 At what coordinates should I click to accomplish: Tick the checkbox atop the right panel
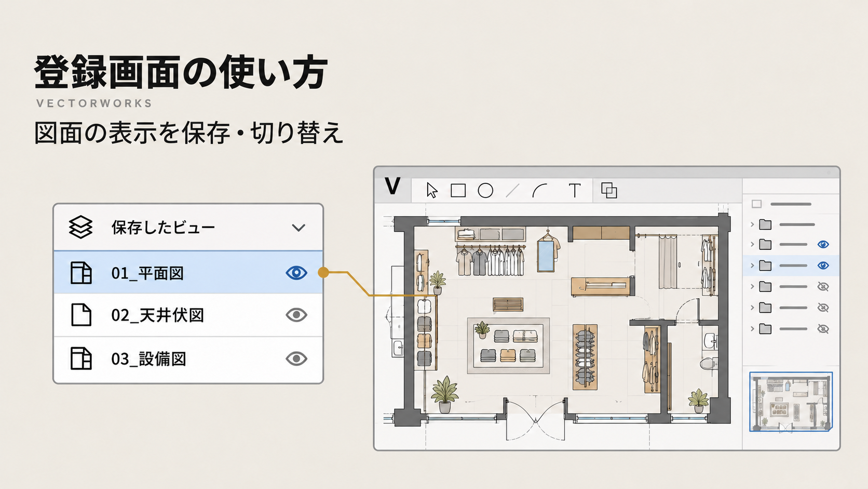756,204
